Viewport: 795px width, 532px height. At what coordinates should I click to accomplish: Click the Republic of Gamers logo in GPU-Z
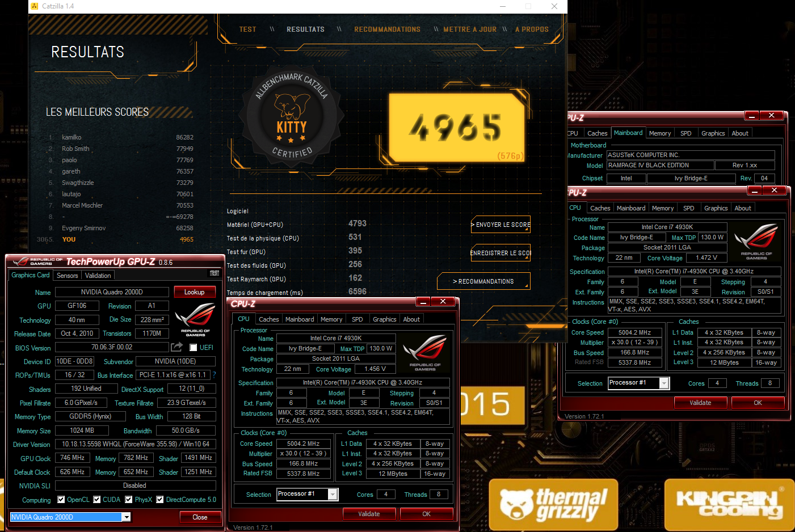click(195, 319)
